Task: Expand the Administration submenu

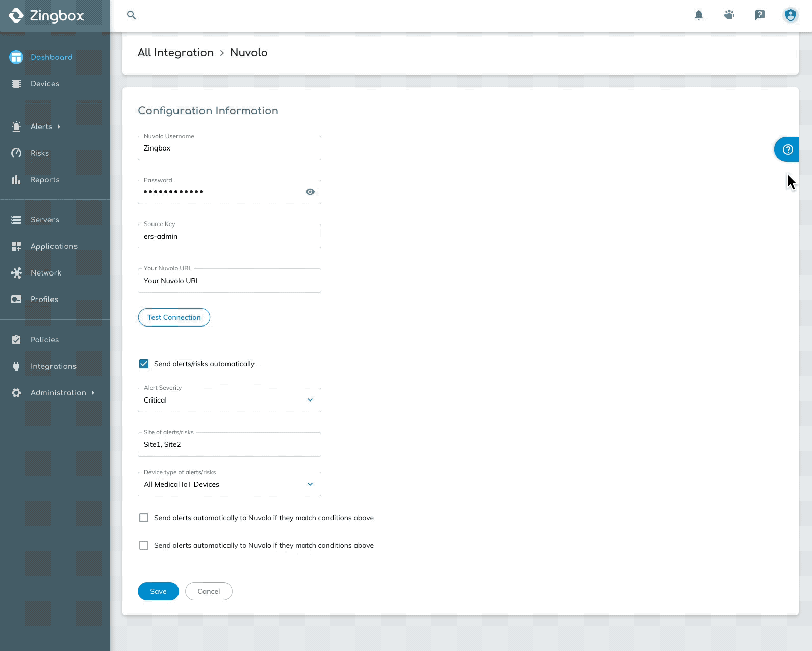Action: click(x=58, y=393)
